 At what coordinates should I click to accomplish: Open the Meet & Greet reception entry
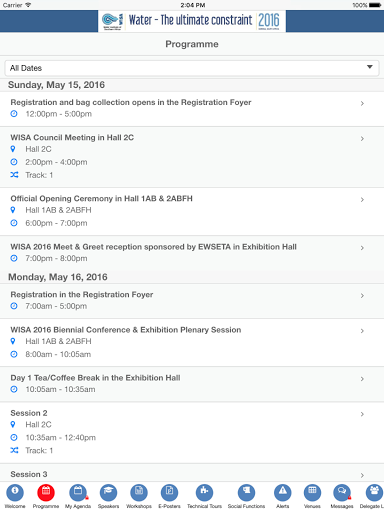pos(192,253)
